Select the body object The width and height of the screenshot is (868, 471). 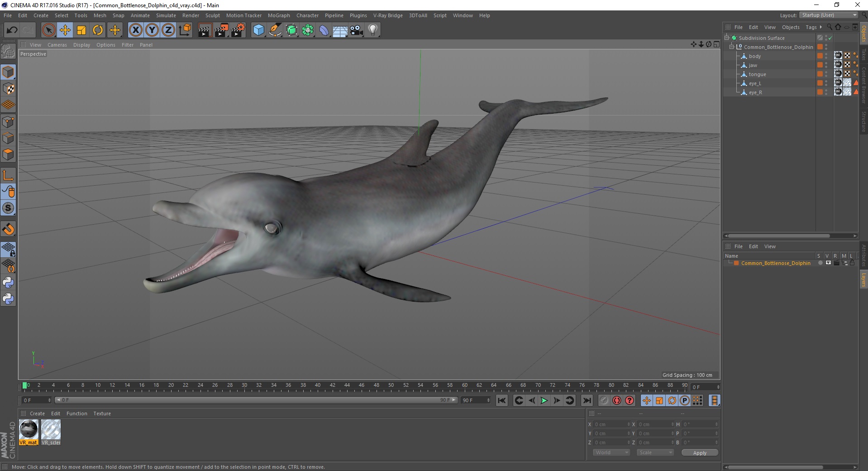[754, 56]
